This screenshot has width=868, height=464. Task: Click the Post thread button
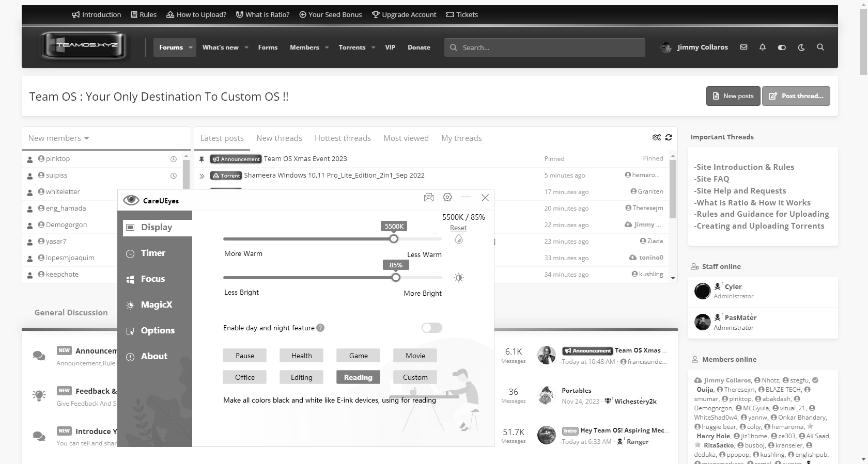pyautogui.click(x=796, y=96)
